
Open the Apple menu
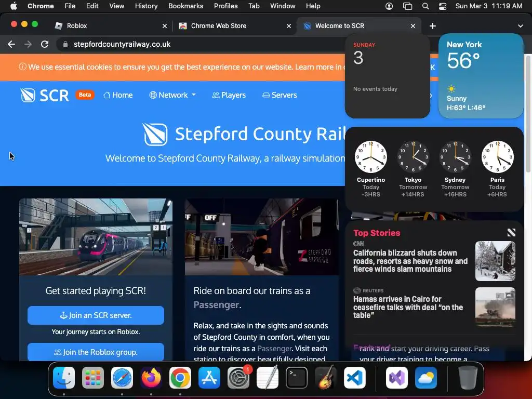(14, 6)
